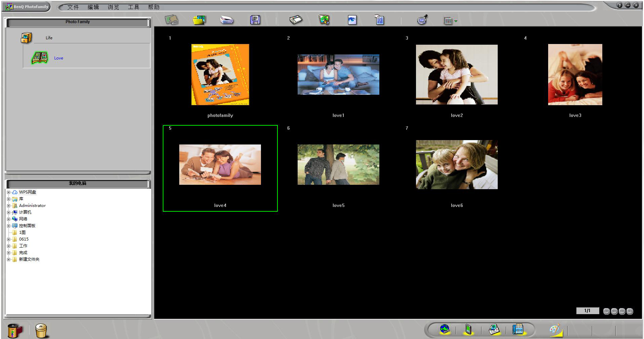Click the mobile phone icon
This screenshot has height=339, width=644.
[x=468, y=329]
